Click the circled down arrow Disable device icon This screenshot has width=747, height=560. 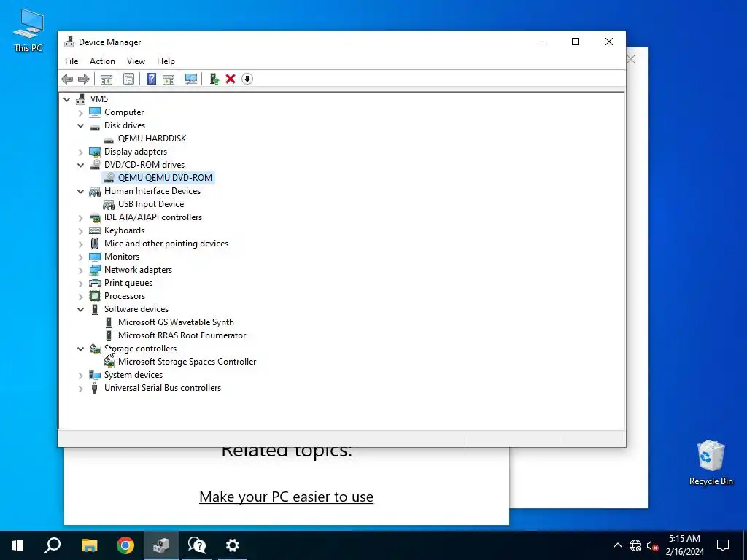point(247,79)
